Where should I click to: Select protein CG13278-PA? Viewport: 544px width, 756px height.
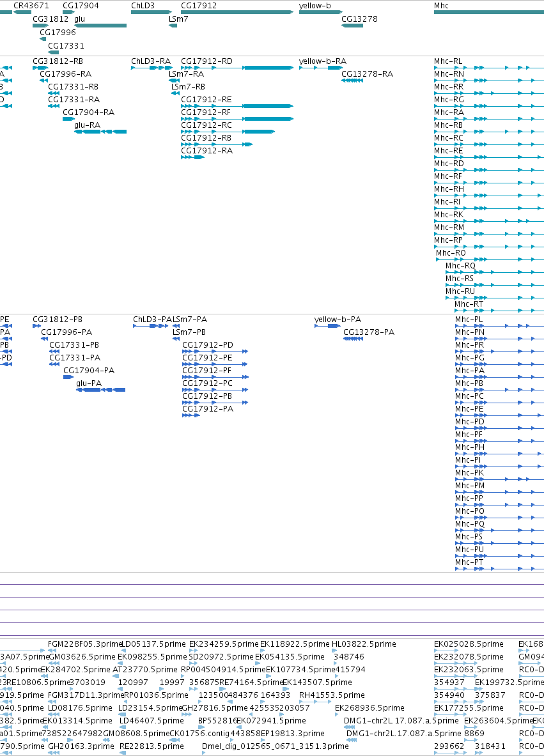point(369,332)
